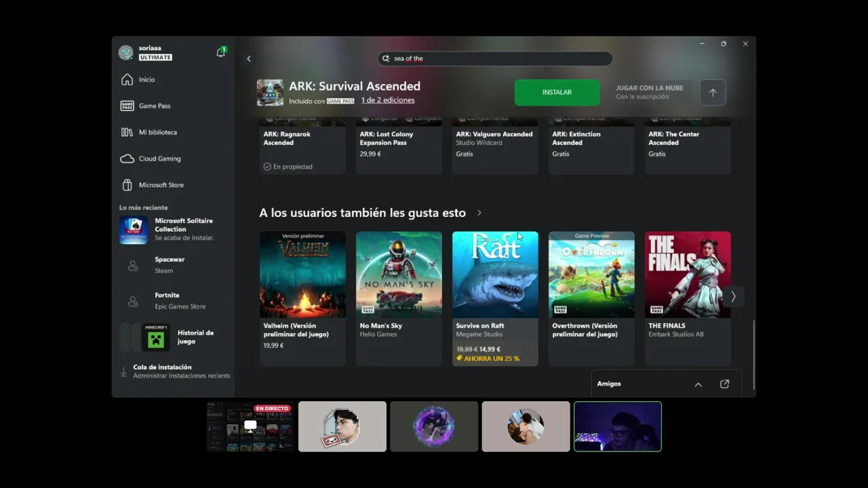Open ARK: Ragnarok Ascended card

(x=302, y=146)
